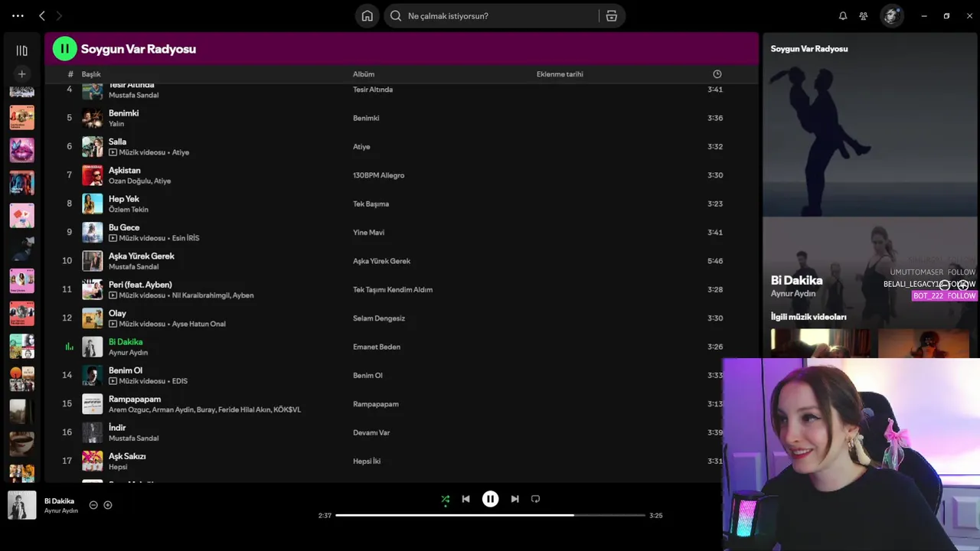This screenshot has height=551, width=980.
Task: Seek within the song progress bar
Action: (490, 515)
